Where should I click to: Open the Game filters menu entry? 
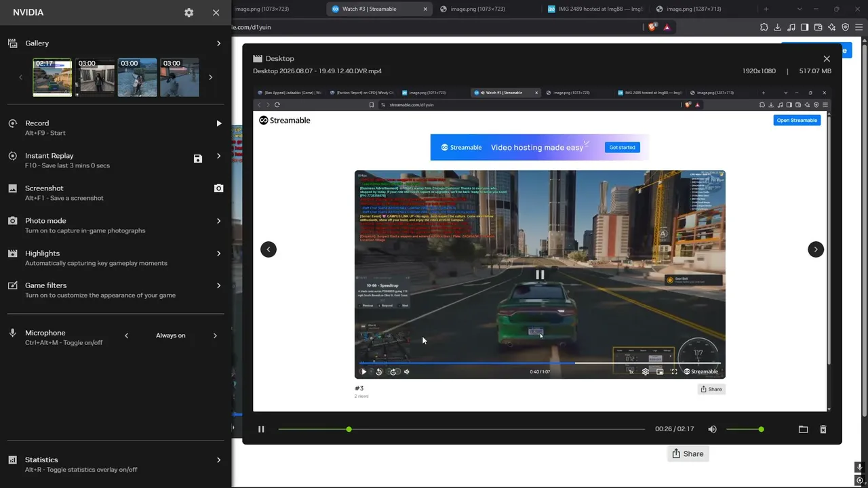pyautogui.click(x=115, y=290)
